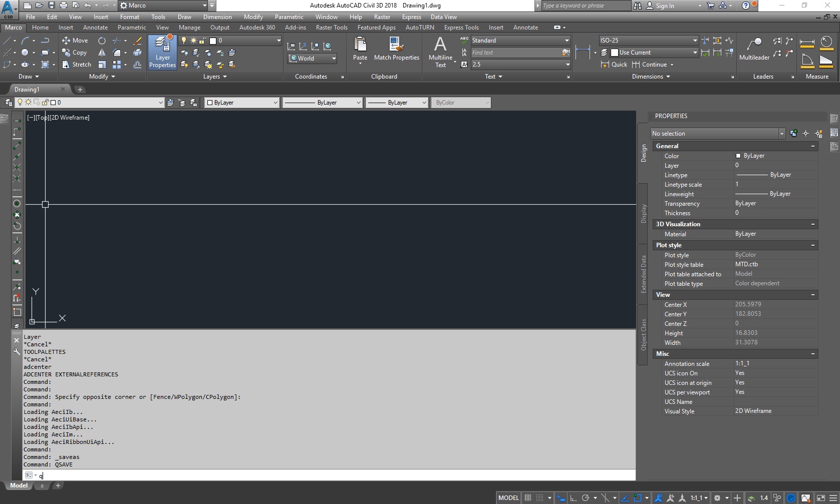Viewport: 840px width, 504px height.
Task: Switch to the Annotate ribbon tab
Action: point(95,28)
